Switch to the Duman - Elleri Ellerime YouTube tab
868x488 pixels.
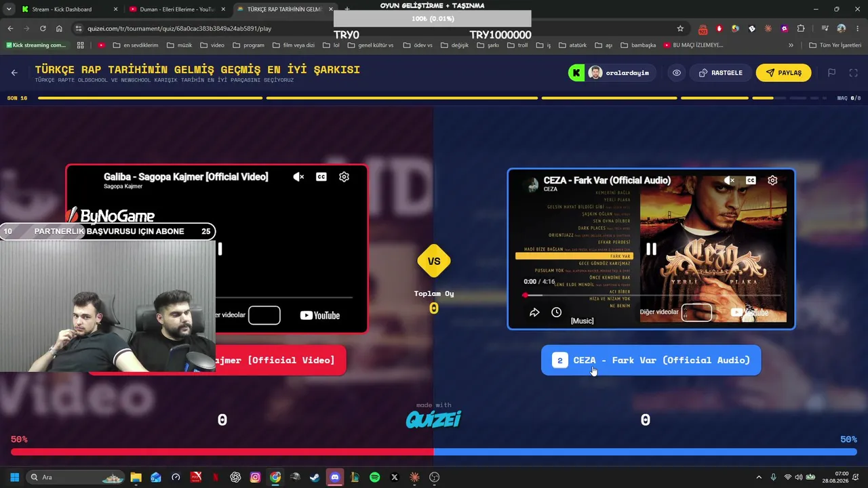click(x=176, y=9)
